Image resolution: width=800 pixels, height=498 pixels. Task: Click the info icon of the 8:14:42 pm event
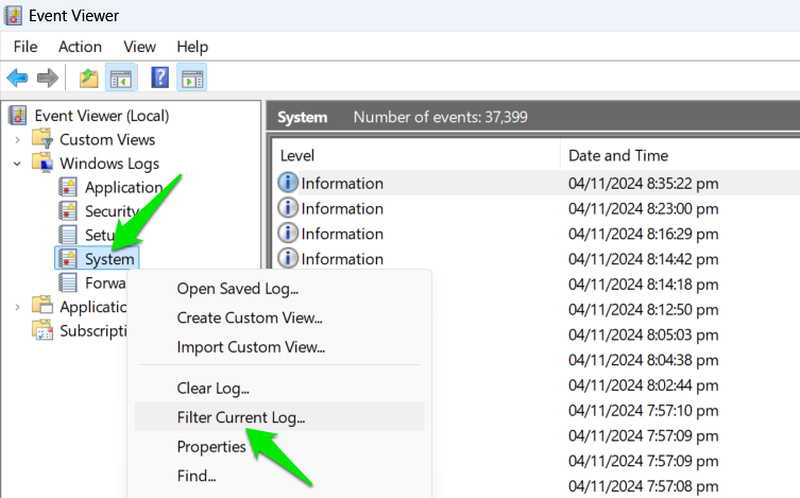pos(288,258)
